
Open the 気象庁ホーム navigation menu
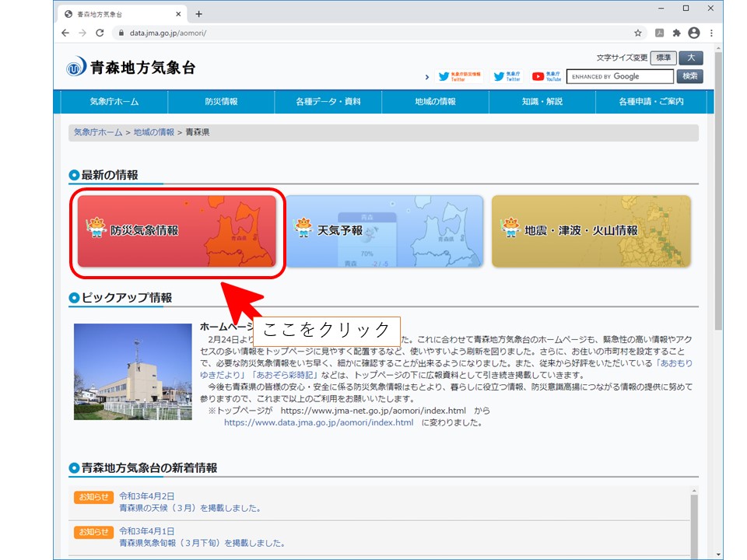pos(114,101)
